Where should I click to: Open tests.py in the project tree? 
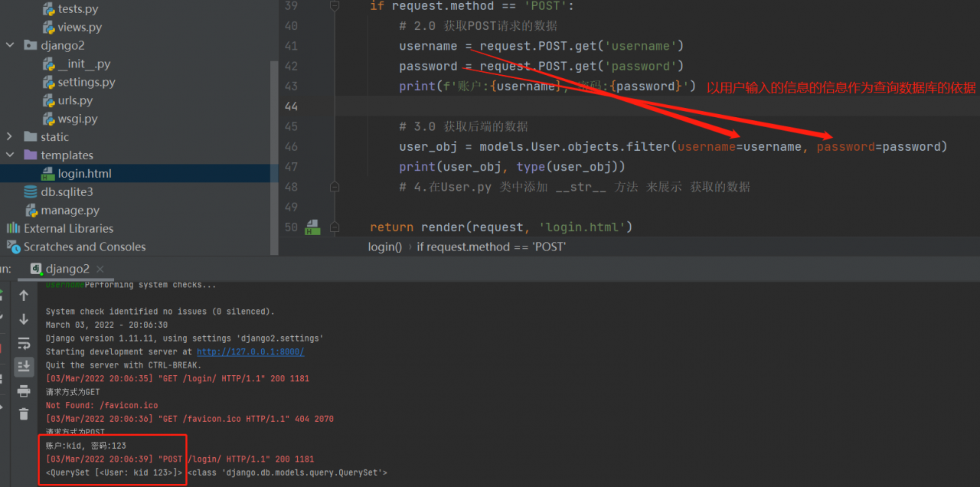(77, 9)
